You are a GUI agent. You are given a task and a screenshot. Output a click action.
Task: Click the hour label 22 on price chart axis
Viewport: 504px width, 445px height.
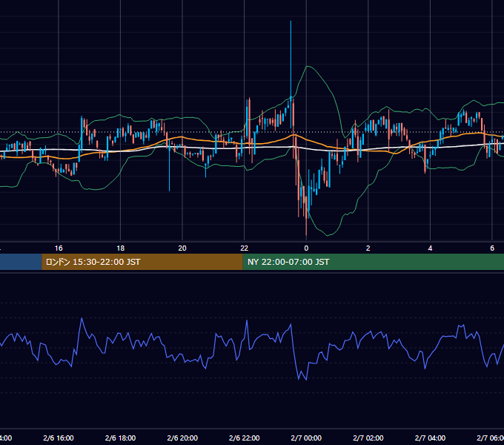[245, 248]
